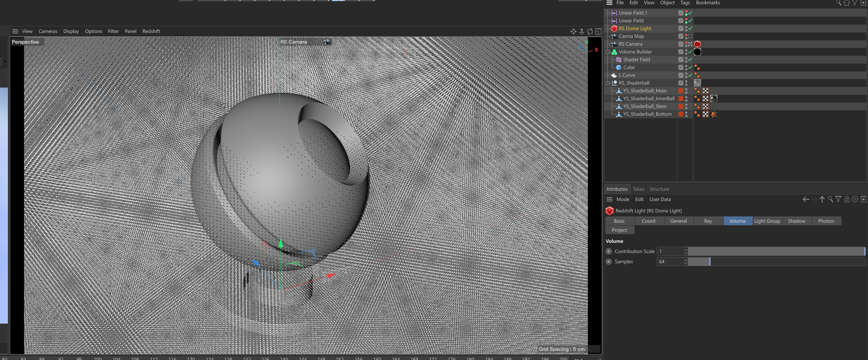Open the Attributes hamburger menu
The height and width of the screenshot is (360, 868).
[x=609, y=200]
